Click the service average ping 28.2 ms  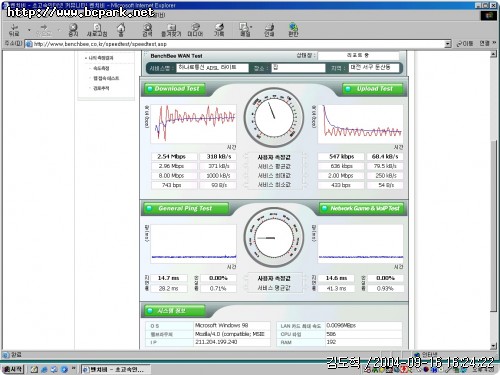pos(168,288)
